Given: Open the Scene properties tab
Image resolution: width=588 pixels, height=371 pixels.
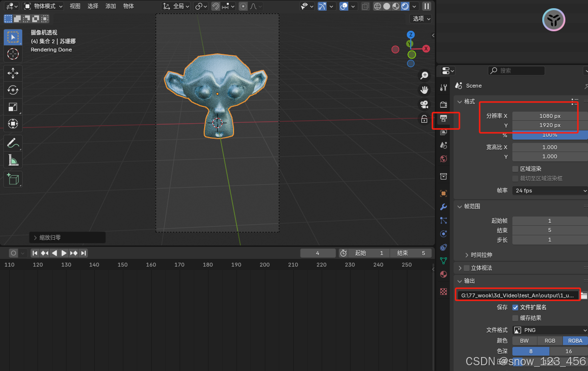Looking at the screenshot, I should (x=444, y=145).
